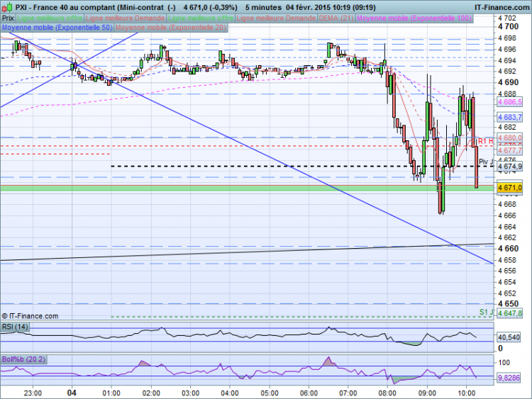Click the magenta 4 686,5 price label

(x=509, y=102)
